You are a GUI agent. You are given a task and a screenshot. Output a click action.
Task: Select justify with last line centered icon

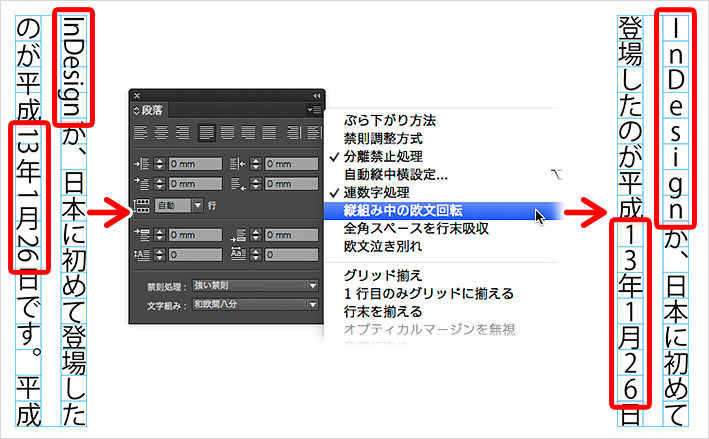227,133
